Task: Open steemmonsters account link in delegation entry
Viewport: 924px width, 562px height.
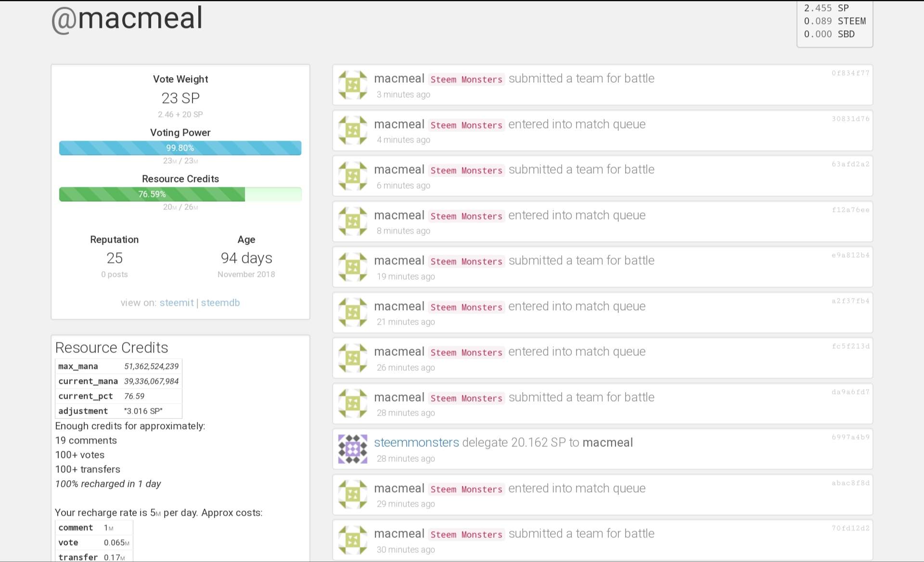Action: point(416,443)
